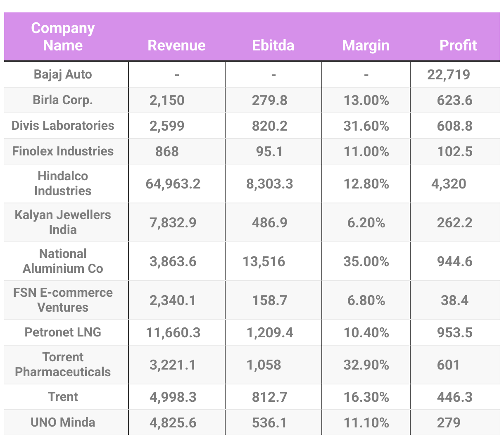Select Kalyan Jewellers India name cell
504x439 pixels.
point(63,222)
